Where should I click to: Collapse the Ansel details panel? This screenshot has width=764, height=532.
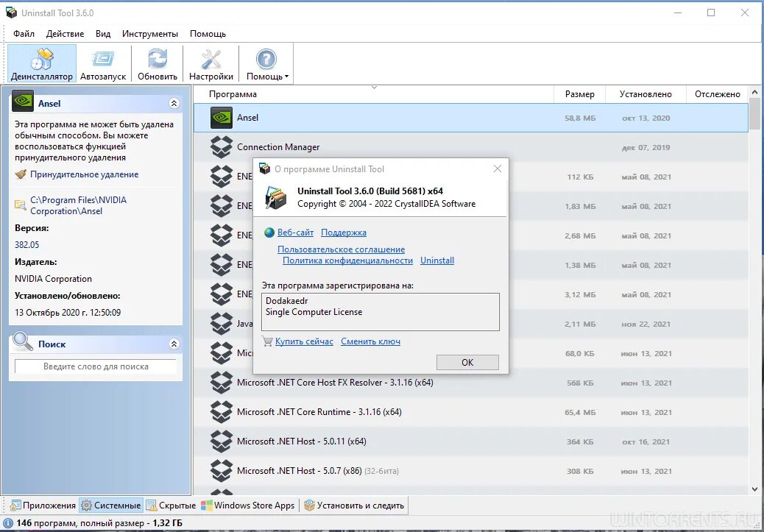(174, 103)
